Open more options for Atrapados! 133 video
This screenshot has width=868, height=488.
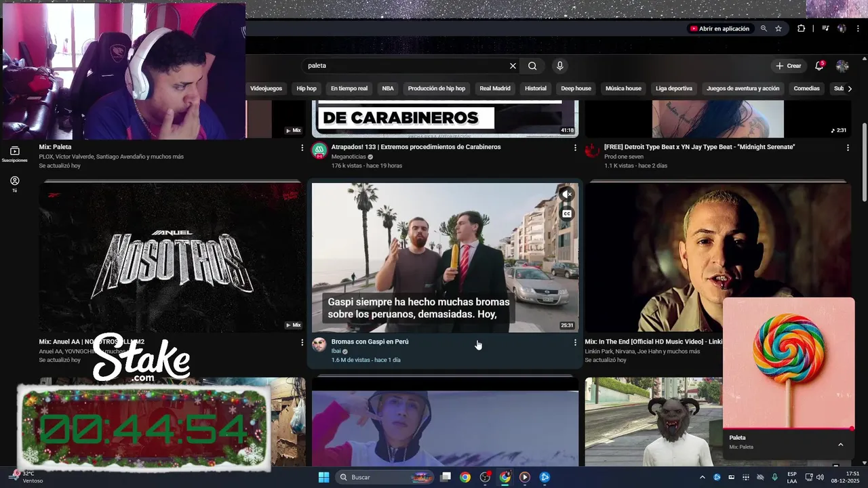(x=575, y=147)
